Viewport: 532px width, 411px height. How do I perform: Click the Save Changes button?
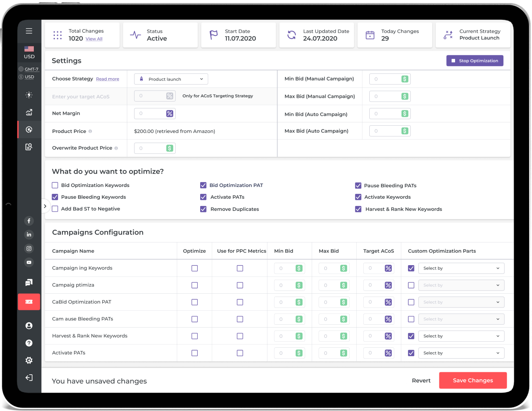click(472, 380)
